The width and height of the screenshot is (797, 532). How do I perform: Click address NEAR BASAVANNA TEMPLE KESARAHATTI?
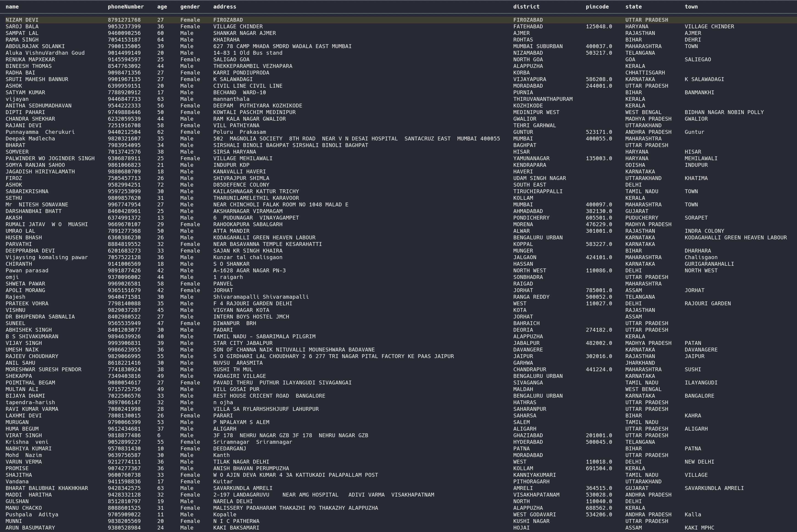pyautogui.click(x=268, y=244)
